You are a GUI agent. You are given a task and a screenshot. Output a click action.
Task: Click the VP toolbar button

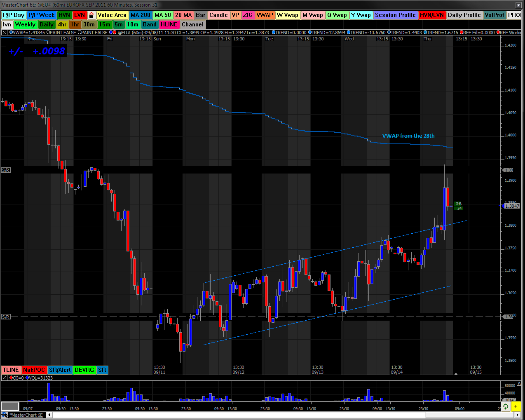point(235,15)
